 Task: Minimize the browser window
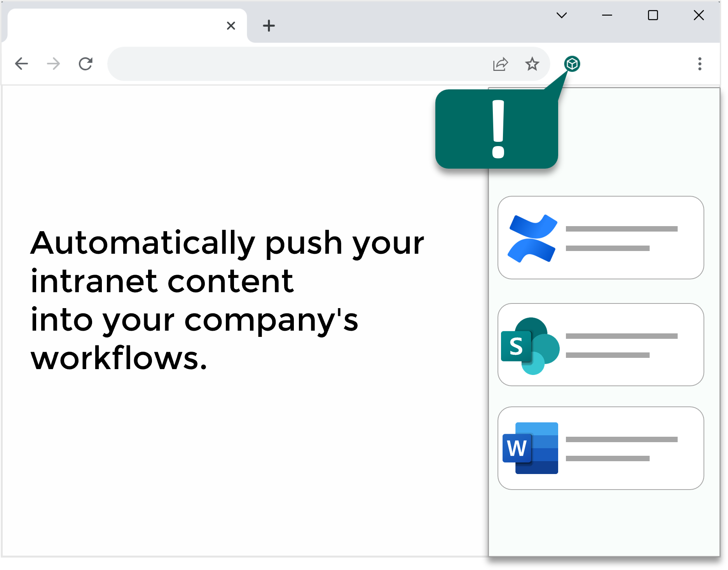607,15
